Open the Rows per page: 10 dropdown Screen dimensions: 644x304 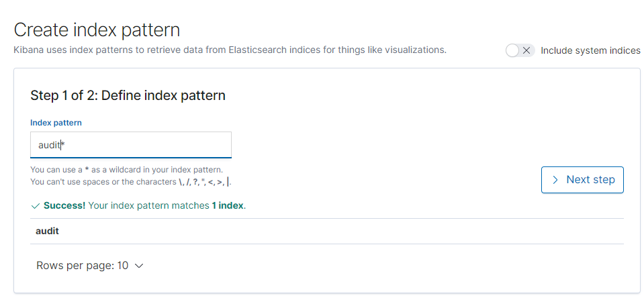tap(90, 266)
